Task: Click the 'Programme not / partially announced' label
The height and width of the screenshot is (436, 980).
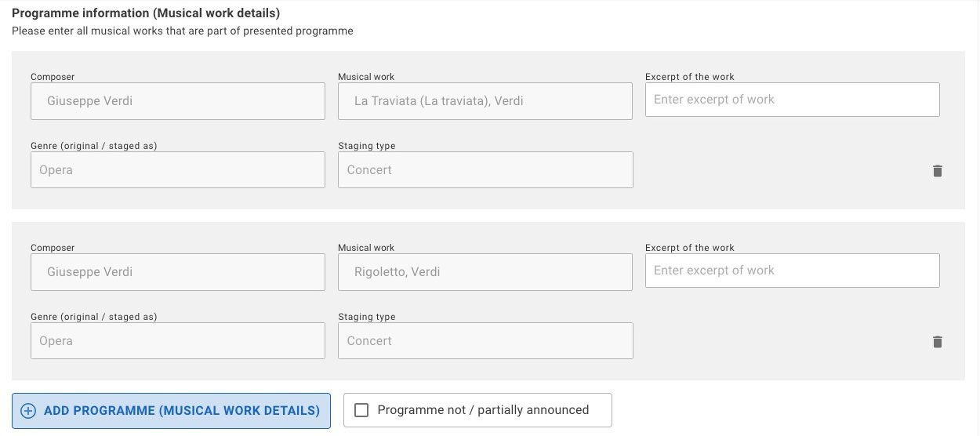Action: tap(483, 410)
